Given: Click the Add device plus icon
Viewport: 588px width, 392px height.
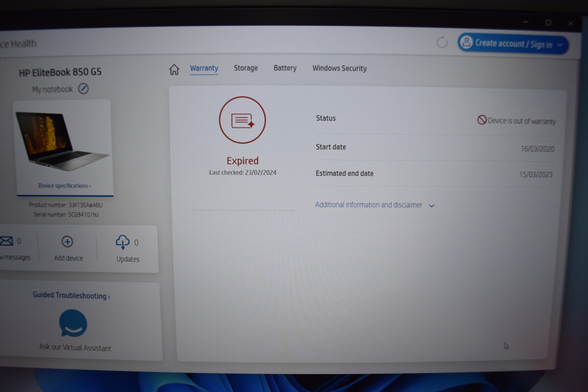Looking at the screenshot, I should 67,242.
